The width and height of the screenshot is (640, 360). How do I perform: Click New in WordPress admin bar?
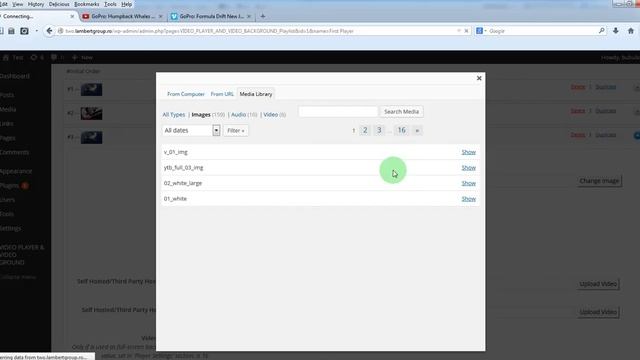click(82, 58)
